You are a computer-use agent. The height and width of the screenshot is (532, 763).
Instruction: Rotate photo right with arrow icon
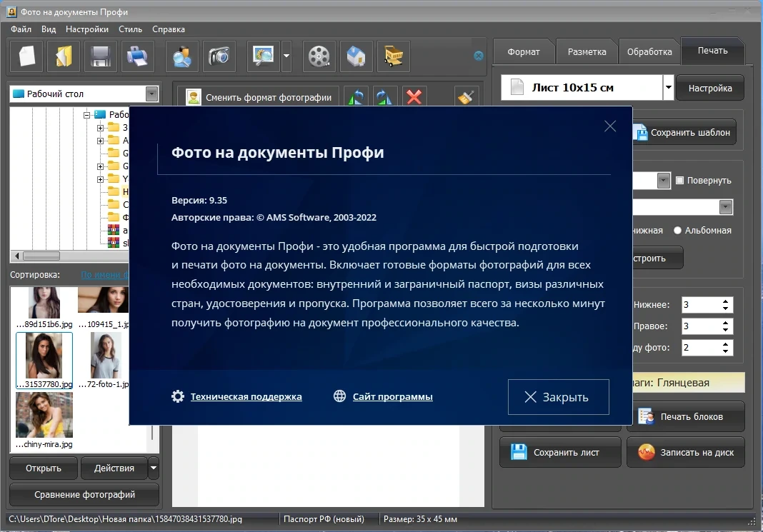[385, 97]
